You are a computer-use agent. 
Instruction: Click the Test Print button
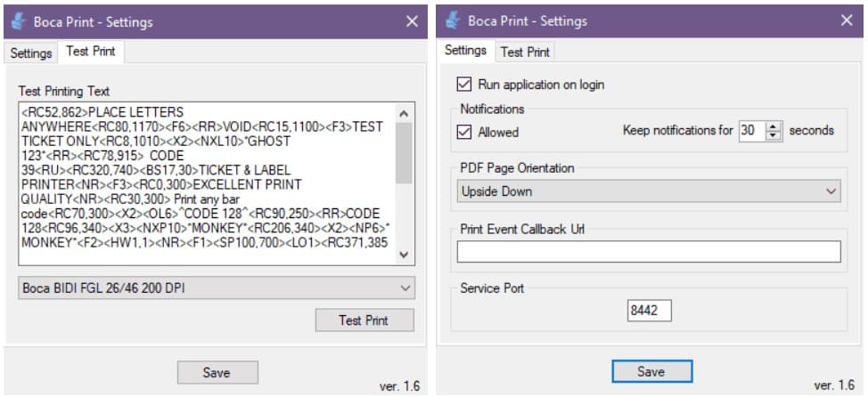(364, 320)
